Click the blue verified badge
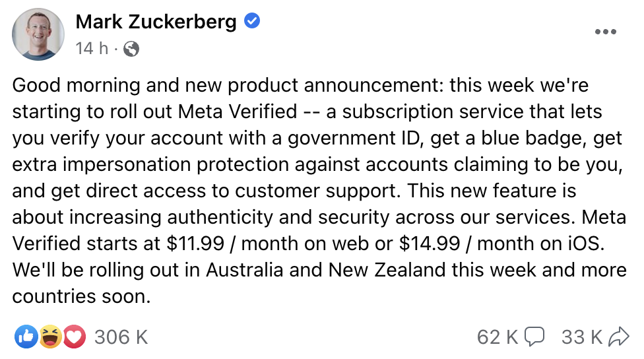 [252, 22]
